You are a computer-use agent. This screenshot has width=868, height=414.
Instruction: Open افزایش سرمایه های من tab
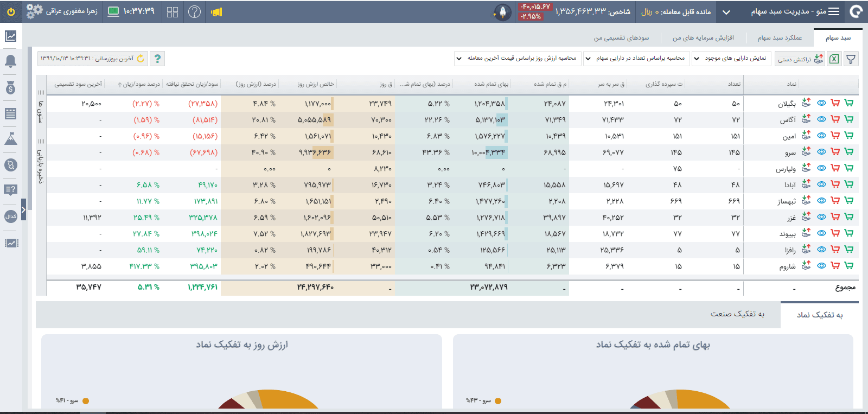(x=703, y=37)
